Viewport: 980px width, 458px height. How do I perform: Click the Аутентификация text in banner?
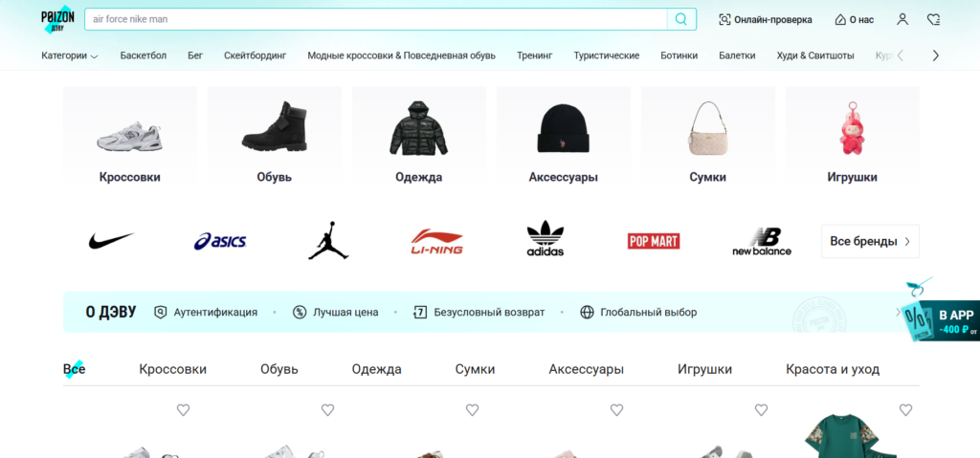click(x=215, y=312)
